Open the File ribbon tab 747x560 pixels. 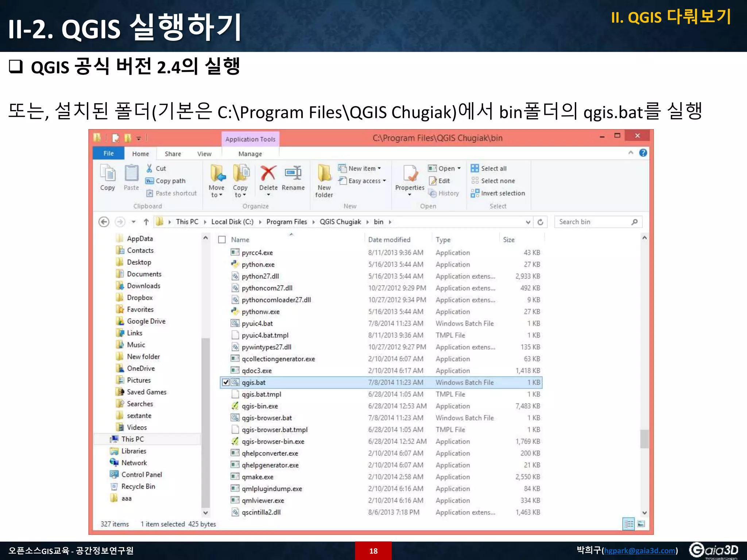point(109,153)
